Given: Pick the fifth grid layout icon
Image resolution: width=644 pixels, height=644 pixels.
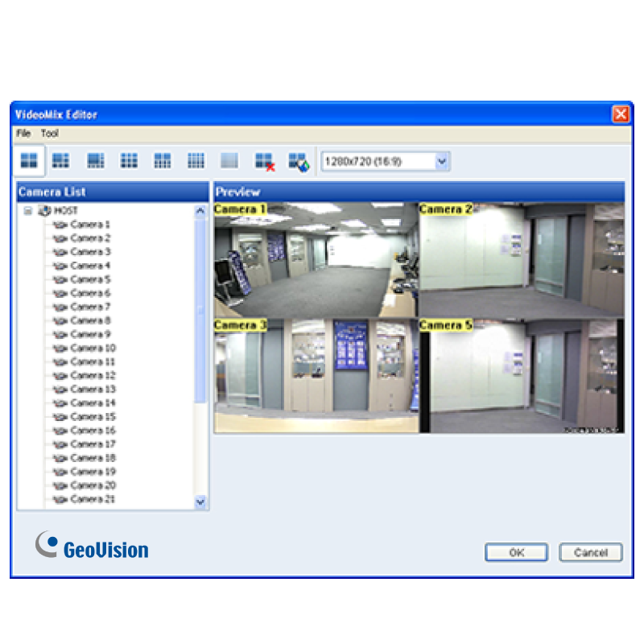Looking at the screenshot, I should 163,161.
